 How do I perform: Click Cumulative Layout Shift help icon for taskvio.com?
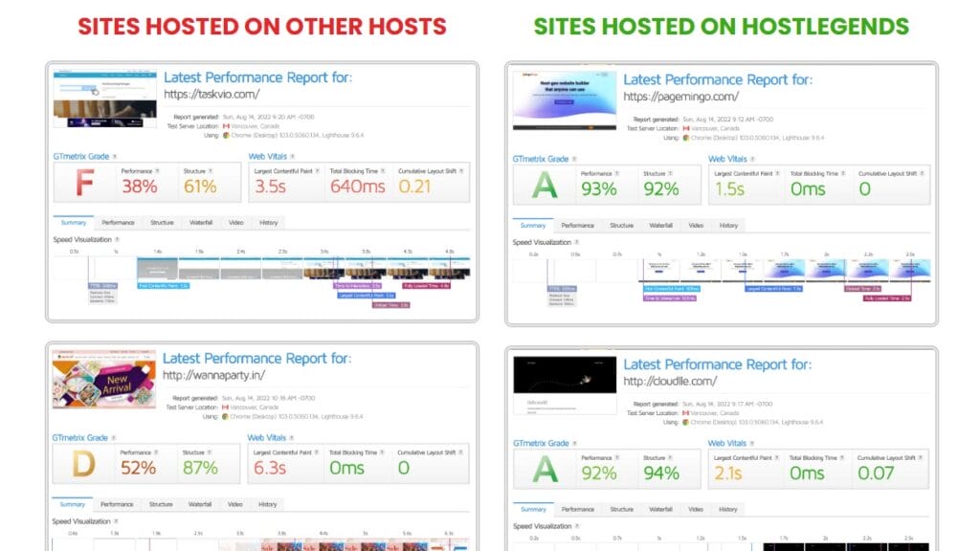click(462, 171)
